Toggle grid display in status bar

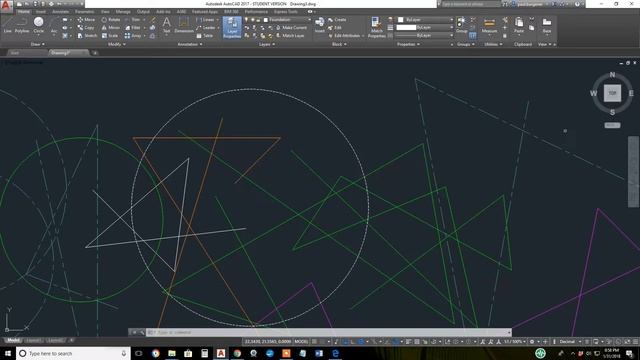(x=314, y=341)
